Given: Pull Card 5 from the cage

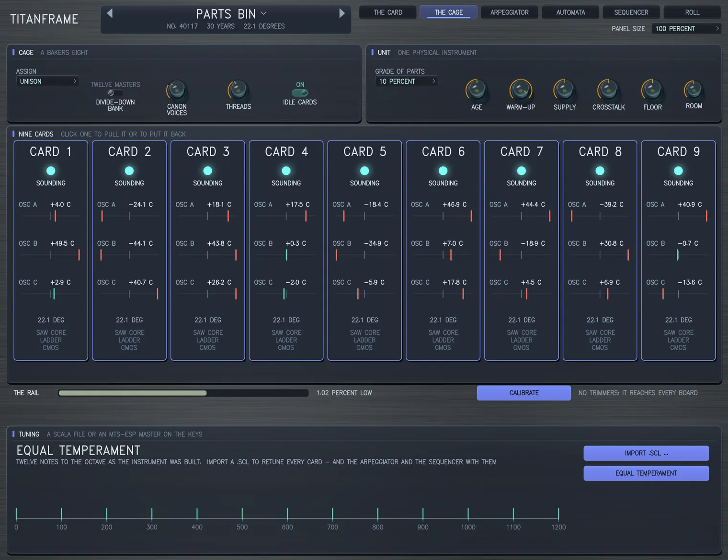Looking at the screenshot, I should (364, 251).
